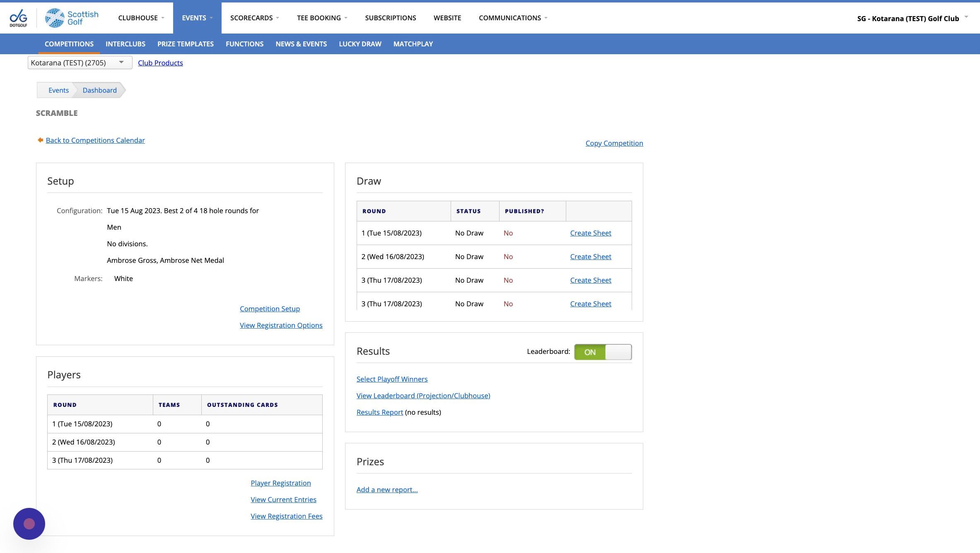Open the purple chat widget bubble
The height and width of the screenshot is (553, 980).
point(29,524)
